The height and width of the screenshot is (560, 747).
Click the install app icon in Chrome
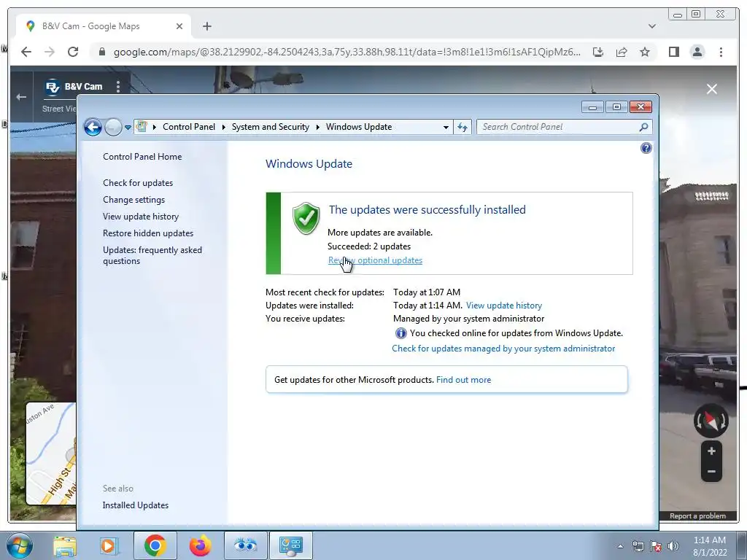[598, 52]
